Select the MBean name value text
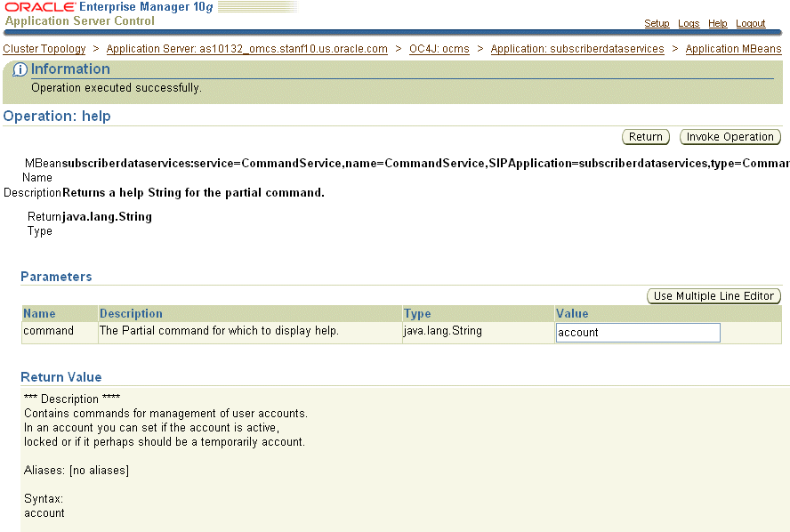This screenshot has width=790, height=532. 426,163
